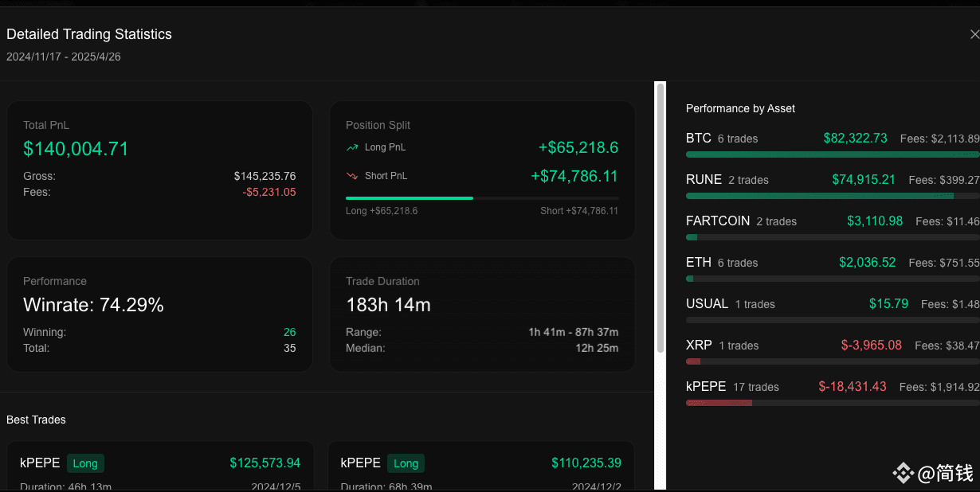Click the best trade amount $125,573.94
980x492 pixels.
[265, 463]
